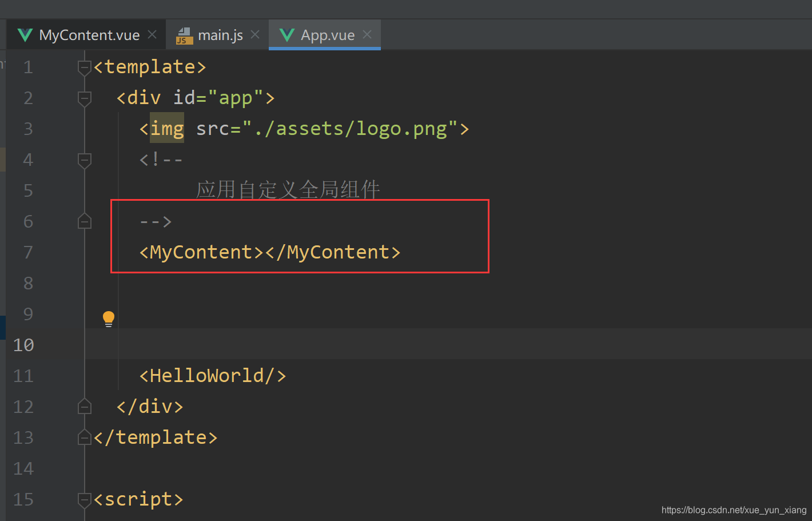The width and height of the screenshot is (812, 521).
Task: Close the App.vue tab
Action: click(x=367, y=35)
